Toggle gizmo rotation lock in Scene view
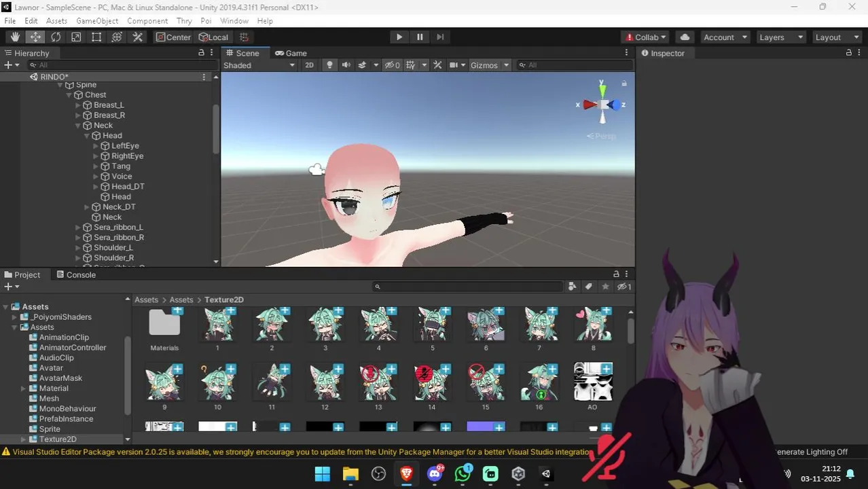This screenshot has height=489, width=868. pyautogui.click(x=624, y=84)
